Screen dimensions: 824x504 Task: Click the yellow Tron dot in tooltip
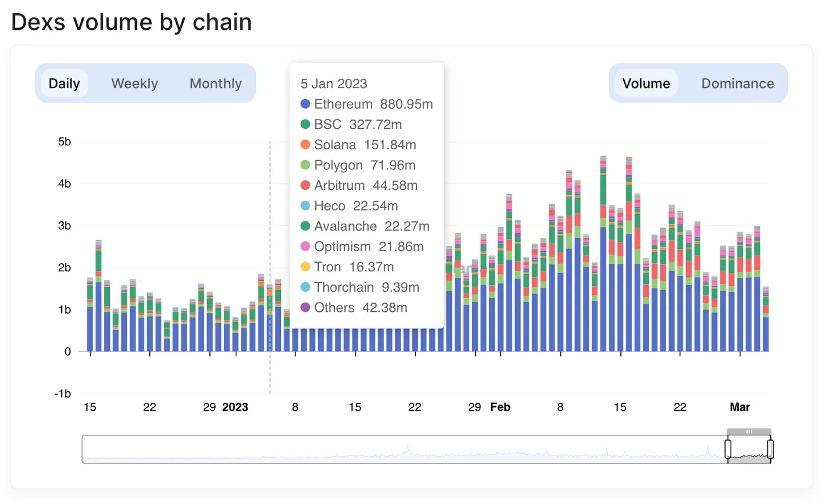[x=305, y=267]
